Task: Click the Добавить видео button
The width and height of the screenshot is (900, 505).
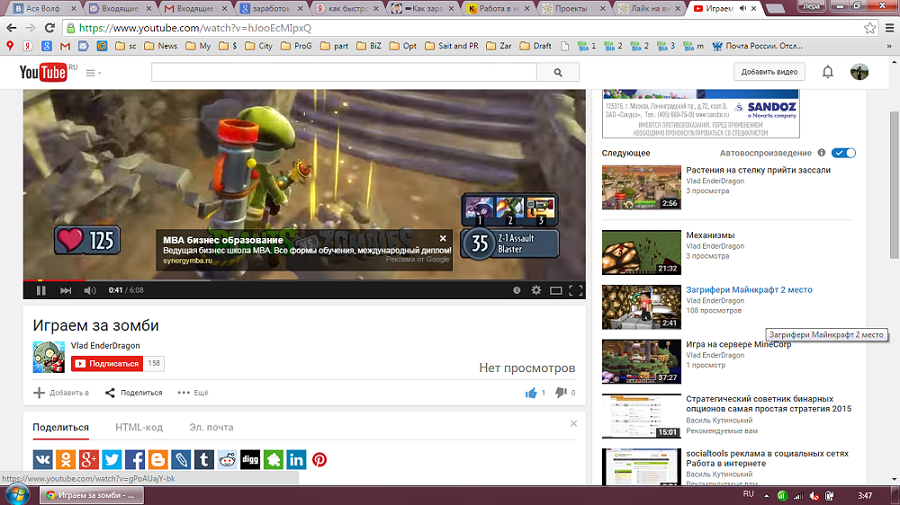Action: pyautogui.click(x=769, y=72)
